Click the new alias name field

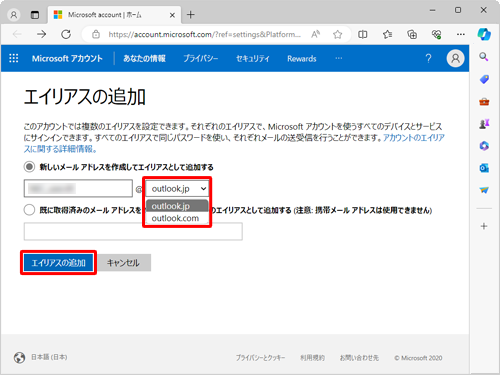pyautogui.click(x=78, y=189)
